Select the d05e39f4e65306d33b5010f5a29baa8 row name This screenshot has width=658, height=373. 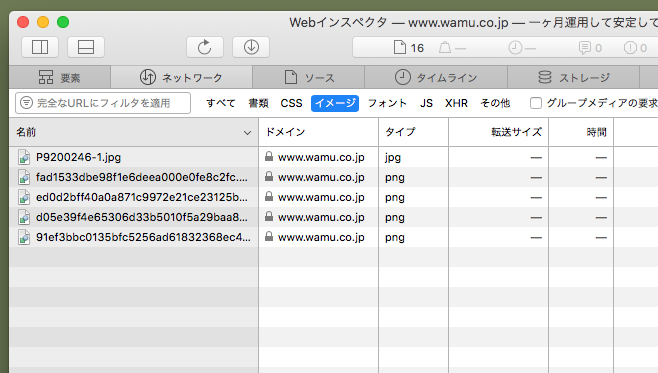click(142, 217)
